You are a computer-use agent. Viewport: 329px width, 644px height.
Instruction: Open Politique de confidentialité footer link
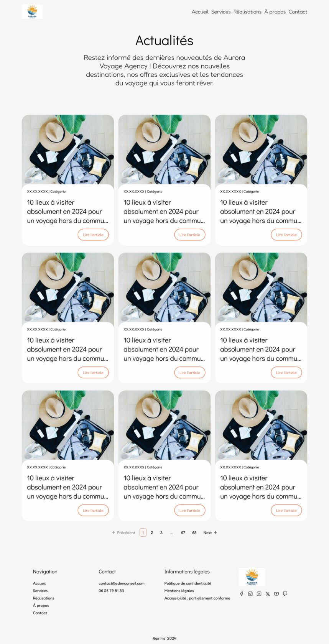click(188, 583)
